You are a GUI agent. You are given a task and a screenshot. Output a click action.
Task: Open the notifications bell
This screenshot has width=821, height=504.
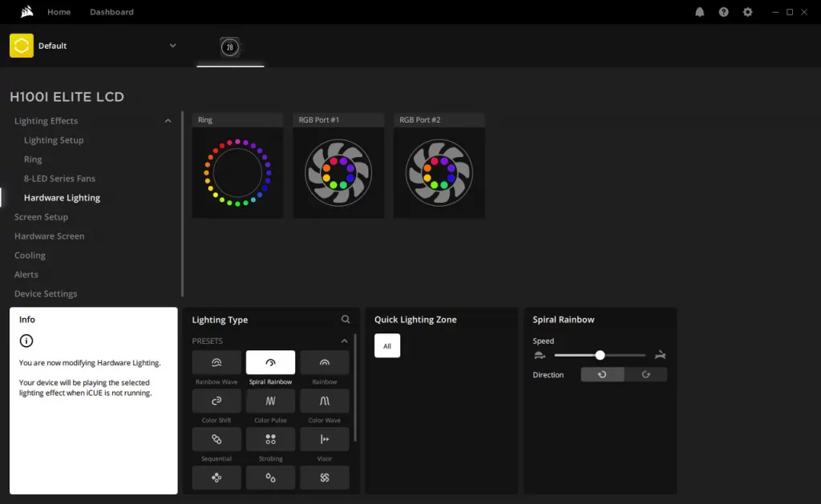point(699,12)
